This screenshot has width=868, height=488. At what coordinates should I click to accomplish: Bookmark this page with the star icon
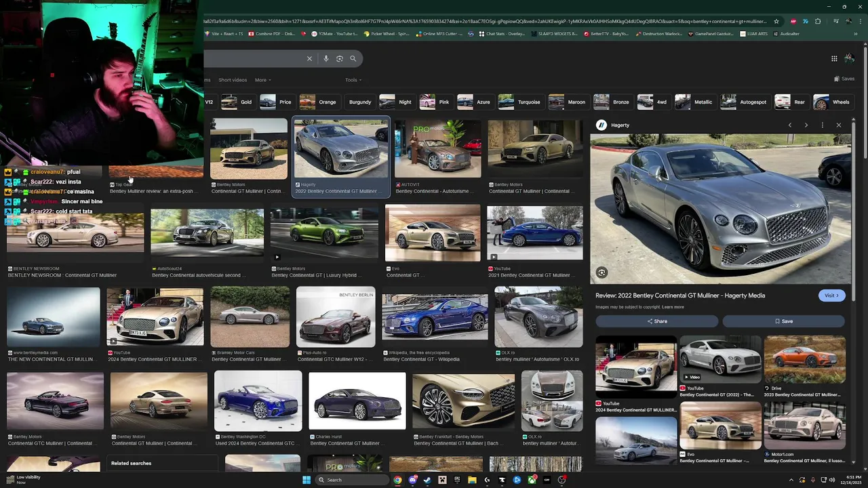(x=776, y=21)
